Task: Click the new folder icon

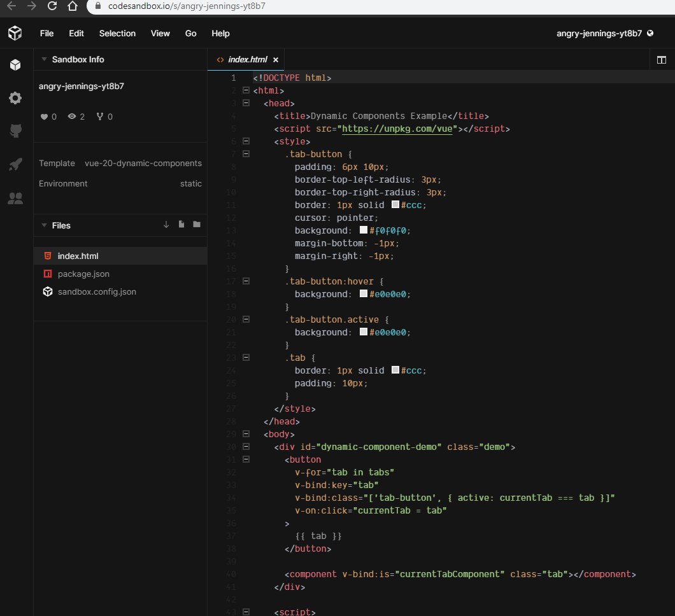Action: click(x=197, y=225)
